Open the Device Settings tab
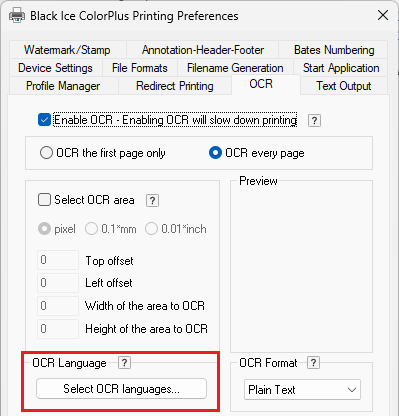 (55, 68)
